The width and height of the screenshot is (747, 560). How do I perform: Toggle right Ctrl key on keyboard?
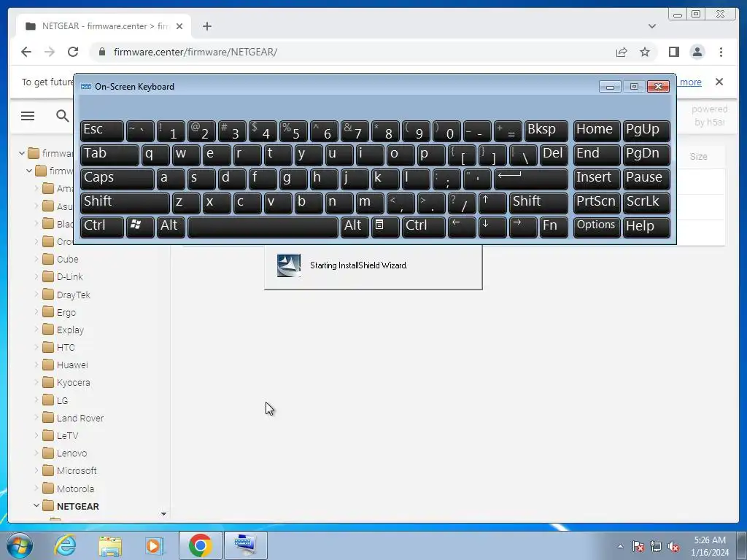click(424, 227)
